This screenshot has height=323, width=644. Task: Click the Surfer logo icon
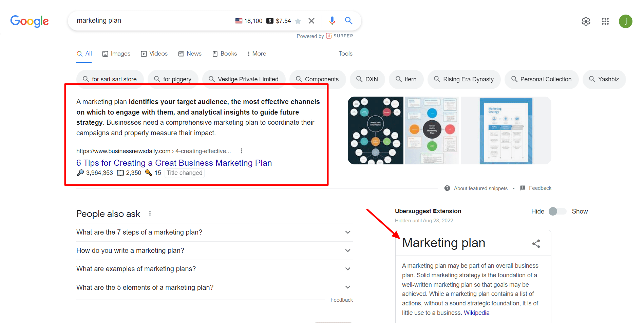(329, 36)
